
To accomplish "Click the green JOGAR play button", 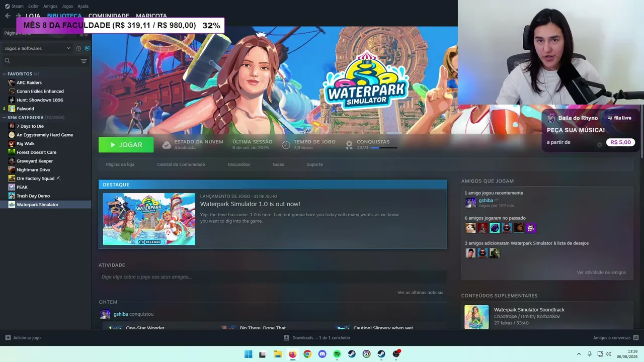I will click(126, 145).
